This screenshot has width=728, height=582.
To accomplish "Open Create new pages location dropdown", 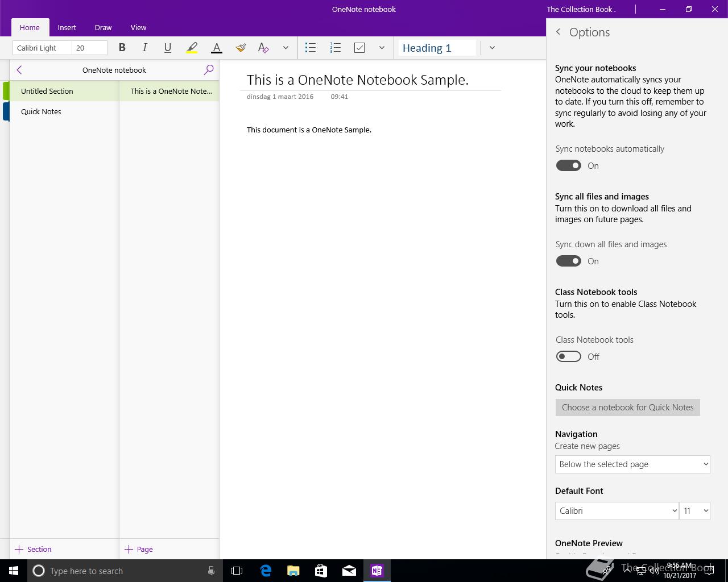I will 632,464.
